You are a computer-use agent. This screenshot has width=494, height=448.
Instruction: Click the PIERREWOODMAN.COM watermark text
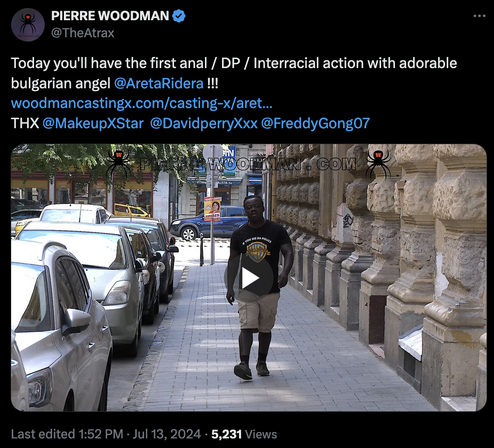248,164
